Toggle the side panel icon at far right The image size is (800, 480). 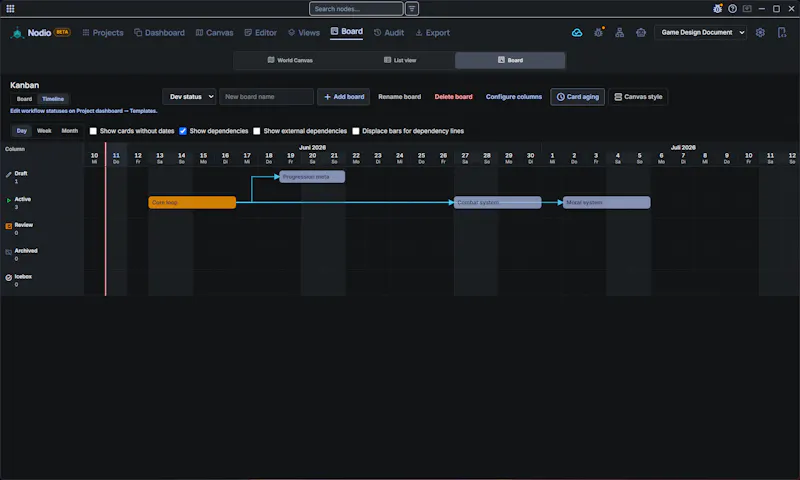point(782,33)
